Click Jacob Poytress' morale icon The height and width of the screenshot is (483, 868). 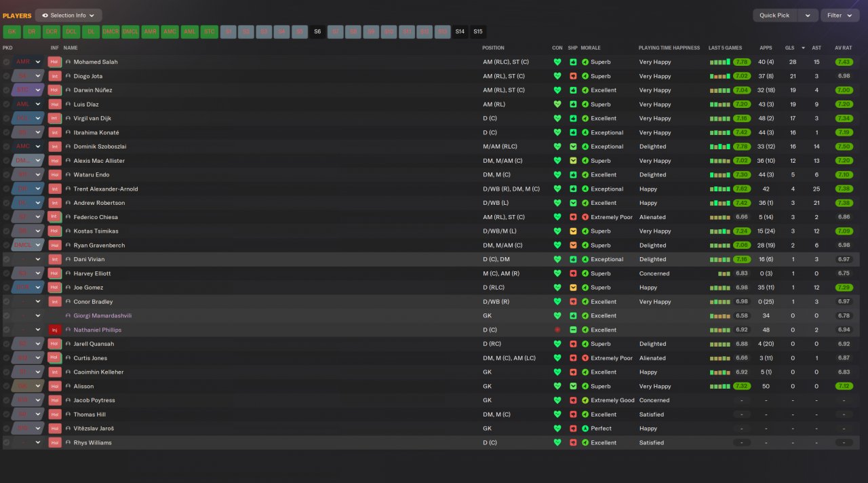(585, 400)
